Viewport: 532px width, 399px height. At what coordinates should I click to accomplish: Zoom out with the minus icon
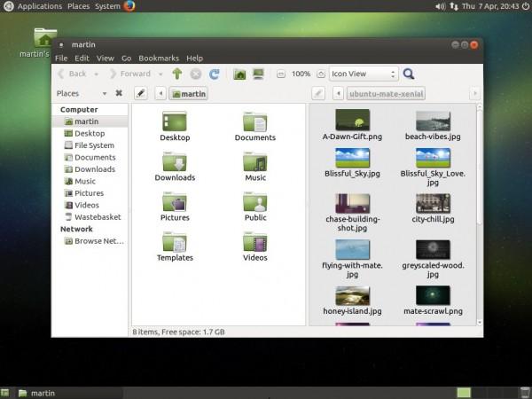(x=282, y=74)
